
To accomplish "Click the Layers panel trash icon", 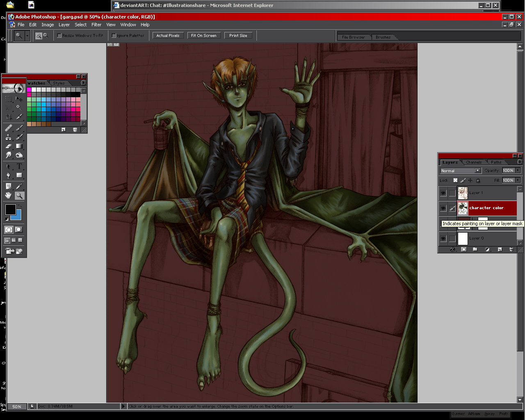I will click(511, 249).
